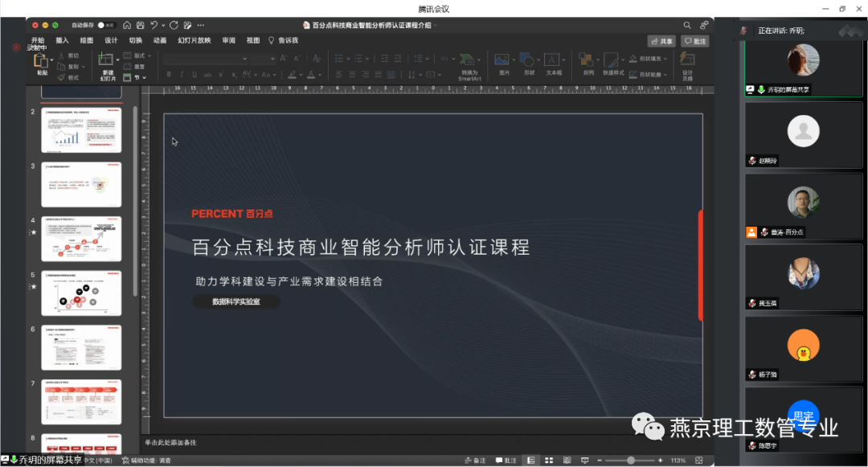The width and height of the screenshot is (868, 467).
Task: Open the Paste clipboard icon
Action: (42, 62)
